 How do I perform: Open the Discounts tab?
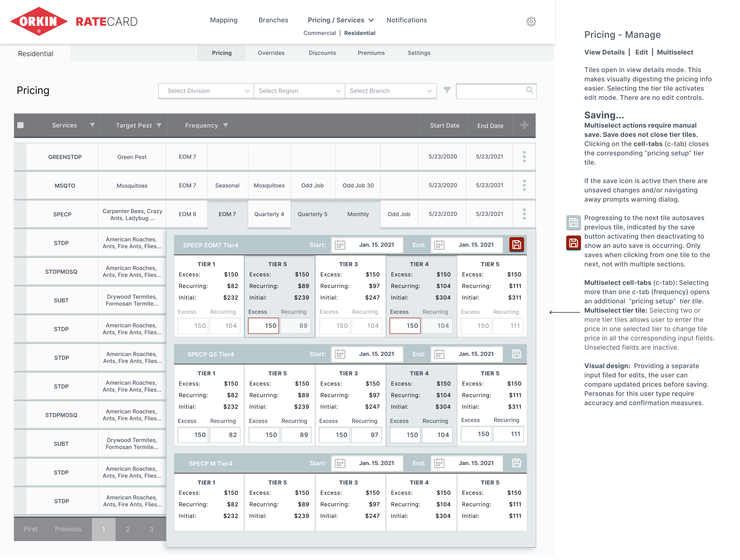coord(322,53)
